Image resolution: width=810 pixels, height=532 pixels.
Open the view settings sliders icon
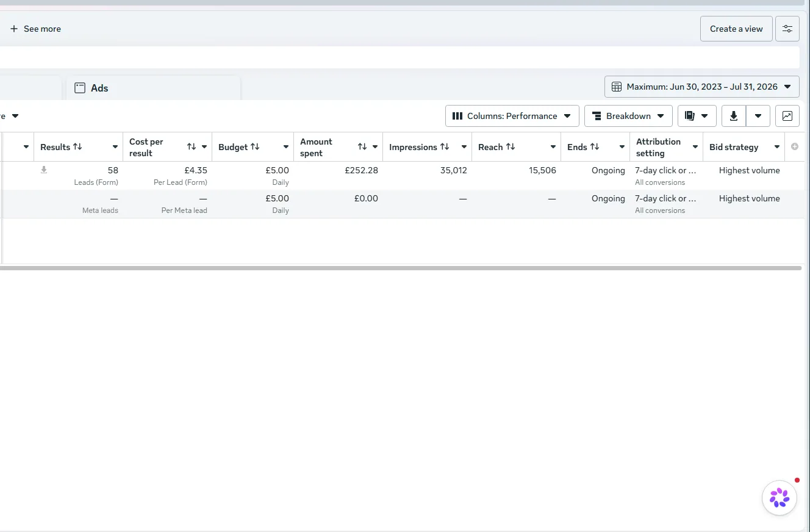pos(787,29)
